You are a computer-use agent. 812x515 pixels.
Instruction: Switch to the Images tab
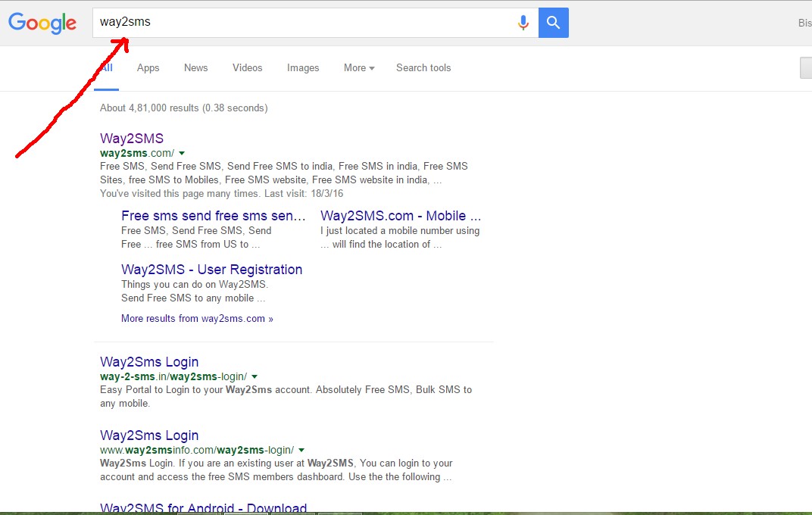point(303,68)
